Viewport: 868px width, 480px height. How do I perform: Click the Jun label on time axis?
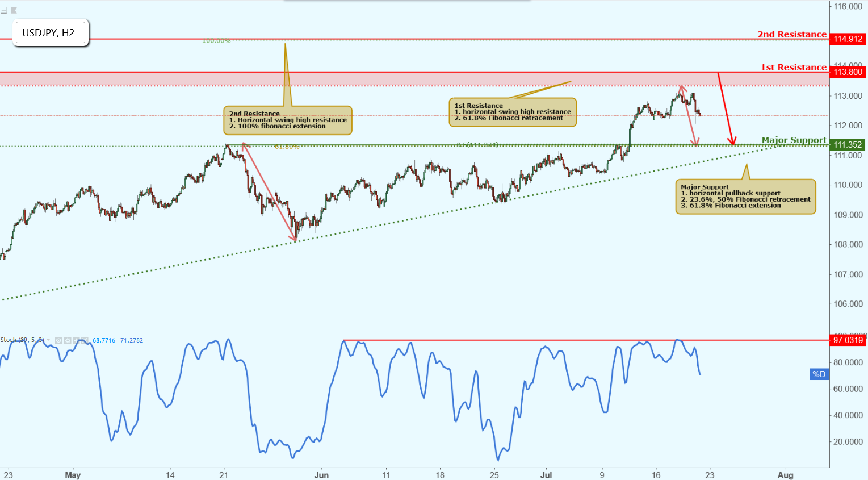tap(321, 475)
